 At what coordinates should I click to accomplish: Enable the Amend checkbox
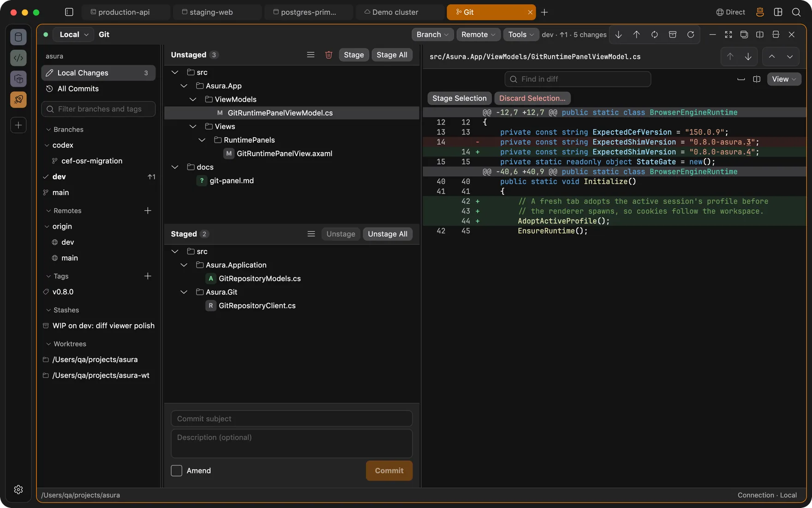pos(176,471)
